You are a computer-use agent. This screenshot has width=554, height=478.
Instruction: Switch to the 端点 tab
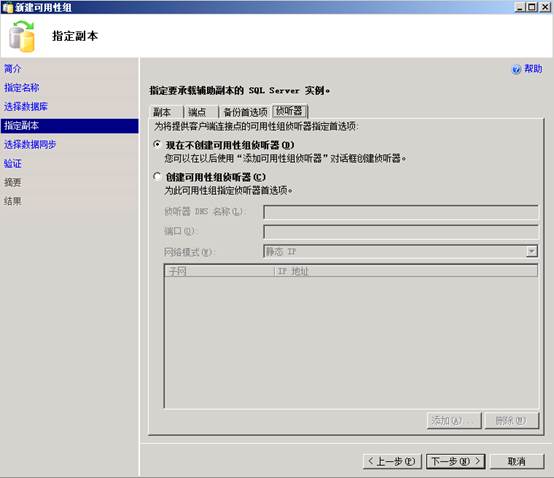click(x=201, y=112)
